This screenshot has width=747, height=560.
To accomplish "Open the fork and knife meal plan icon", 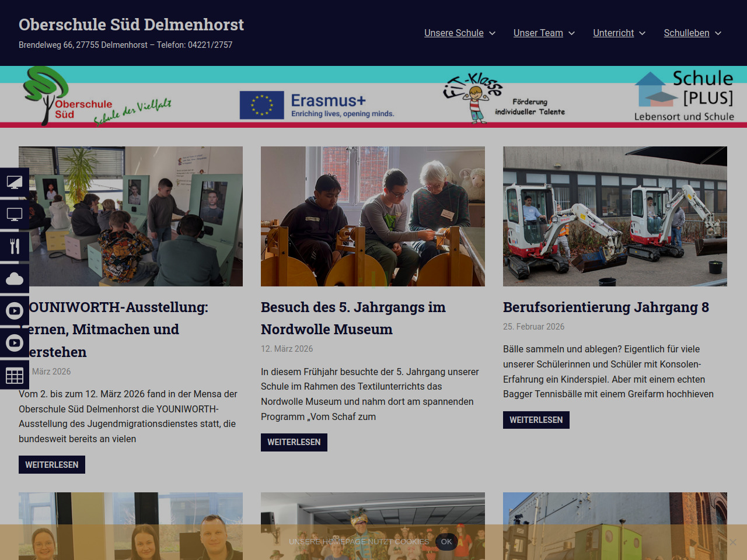I will pos(14,246).
